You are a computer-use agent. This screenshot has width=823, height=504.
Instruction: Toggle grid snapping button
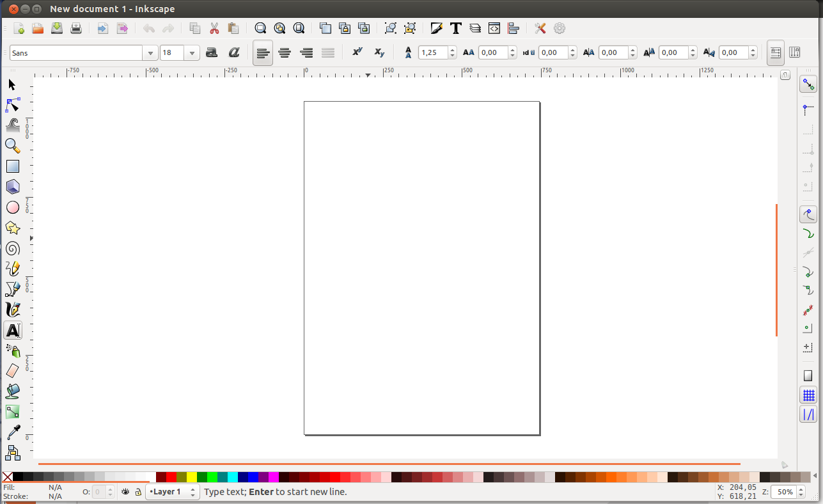808,395
